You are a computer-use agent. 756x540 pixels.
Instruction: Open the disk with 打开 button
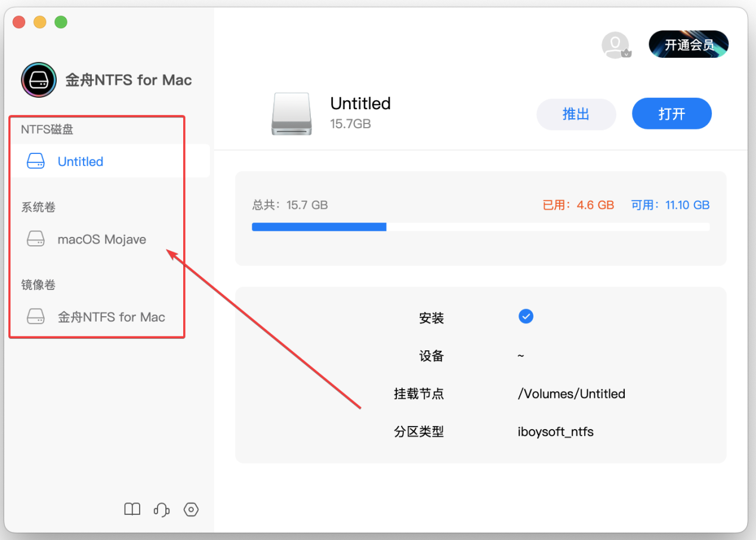672,114
